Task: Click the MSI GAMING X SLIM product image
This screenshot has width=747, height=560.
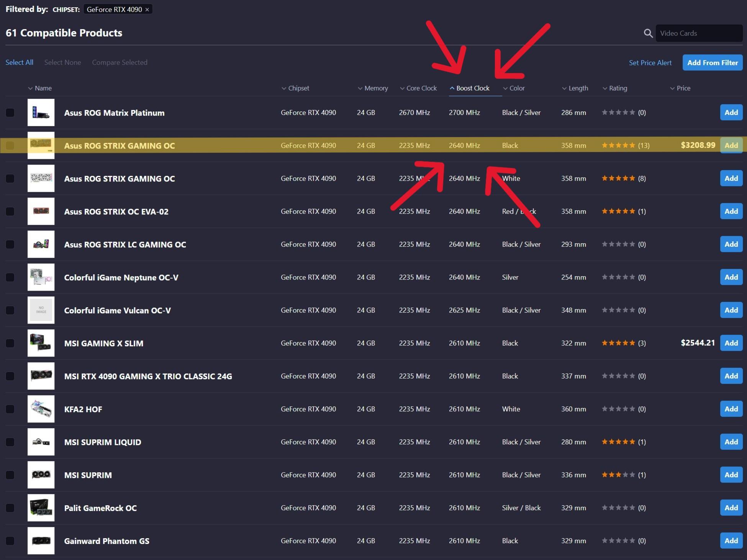Action: click(x=41, y=343)
